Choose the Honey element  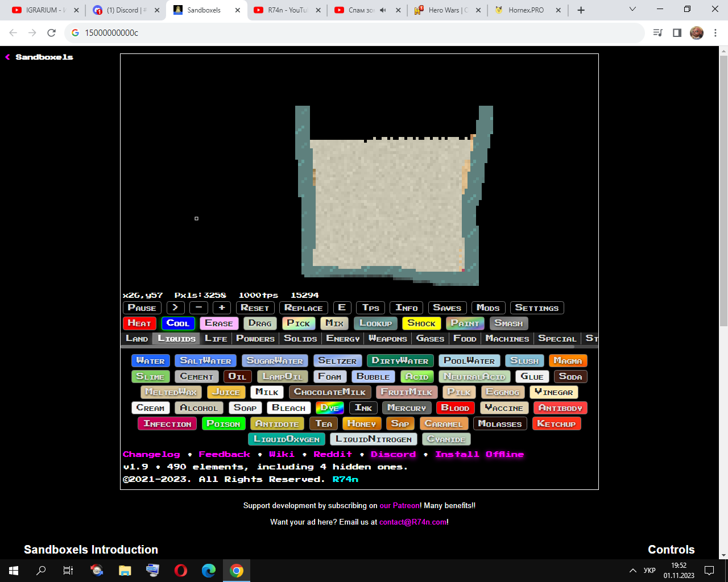click(x=362, y=424)
